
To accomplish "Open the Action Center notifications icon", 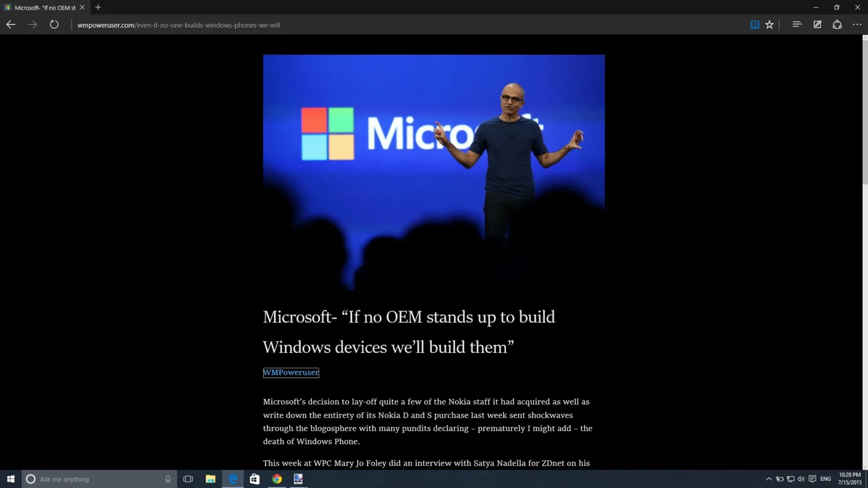I will (812, 479).
